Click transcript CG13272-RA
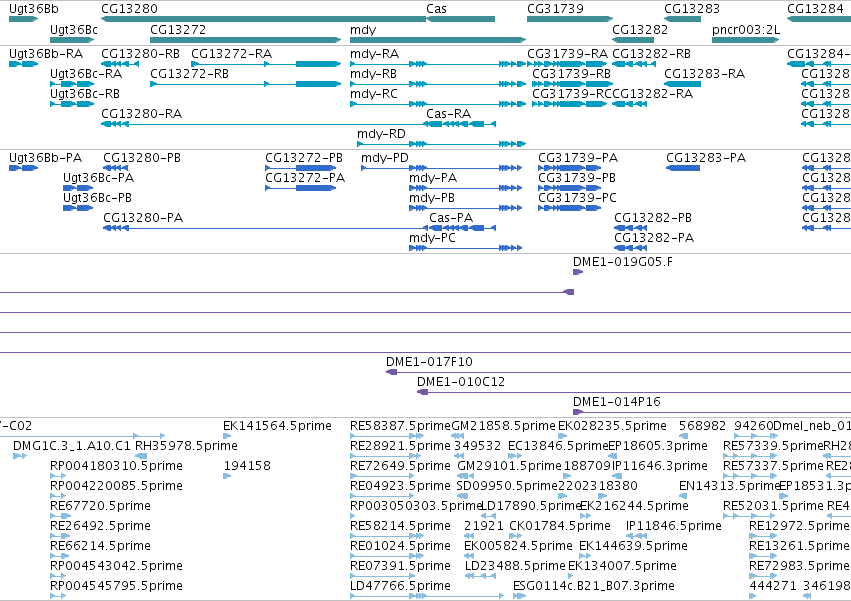This screenshot has width=851, height=601. point(266,64)
